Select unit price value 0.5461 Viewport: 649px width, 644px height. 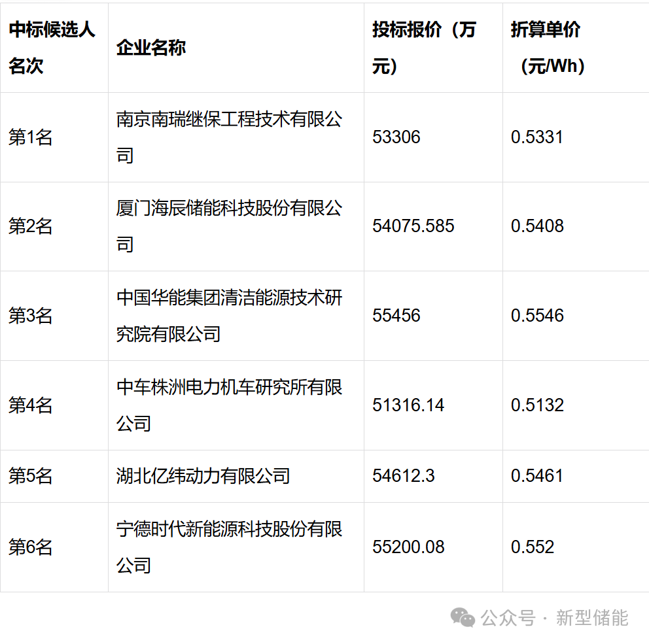click(x=537, y=476)
